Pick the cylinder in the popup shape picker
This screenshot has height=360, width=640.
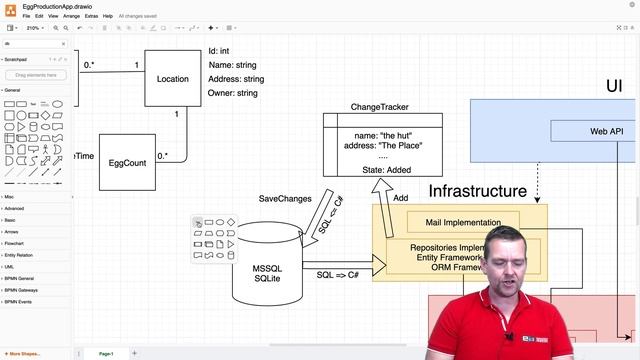pyautogui.click(x=231, y=256)
